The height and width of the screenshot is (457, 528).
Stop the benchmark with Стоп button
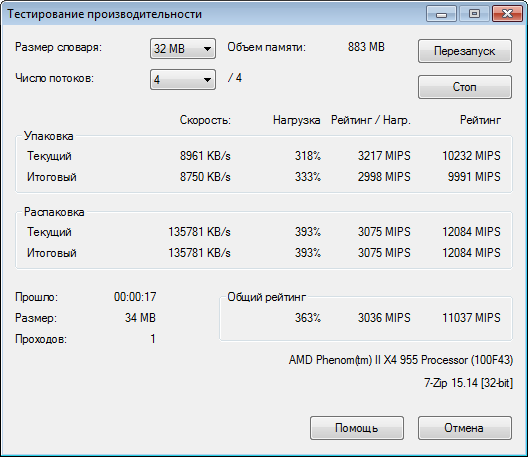pyautogui.click(x=465, y=87)
